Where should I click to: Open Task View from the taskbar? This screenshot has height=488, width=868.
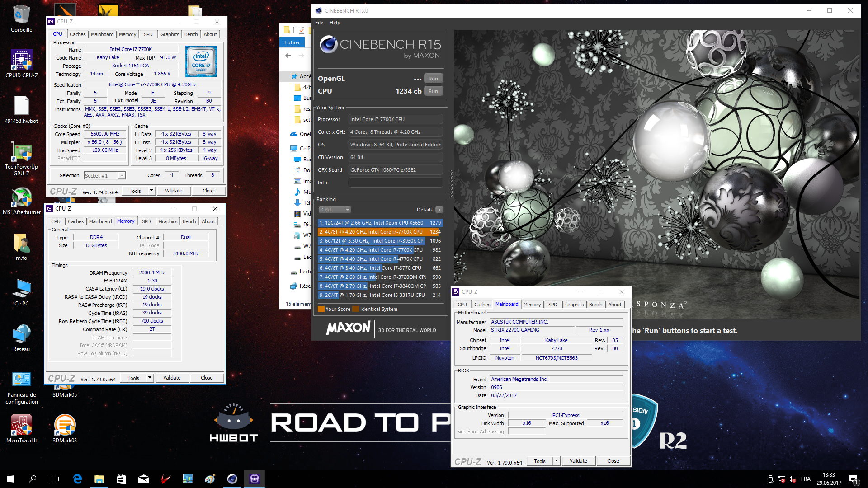(x=54, y=479)
